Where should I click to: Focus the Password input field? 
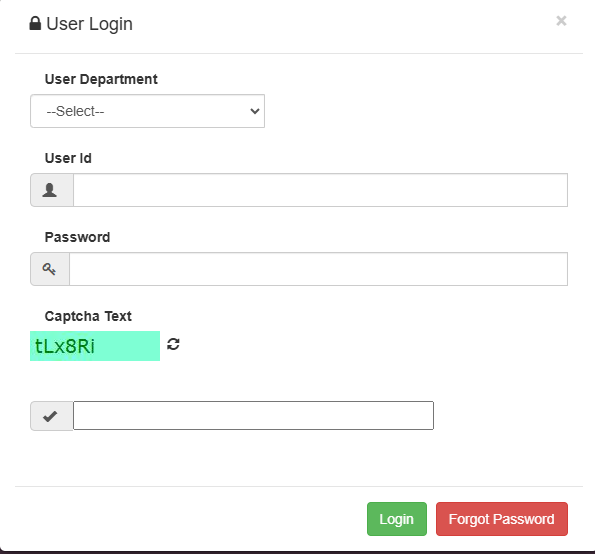(318, 269)
